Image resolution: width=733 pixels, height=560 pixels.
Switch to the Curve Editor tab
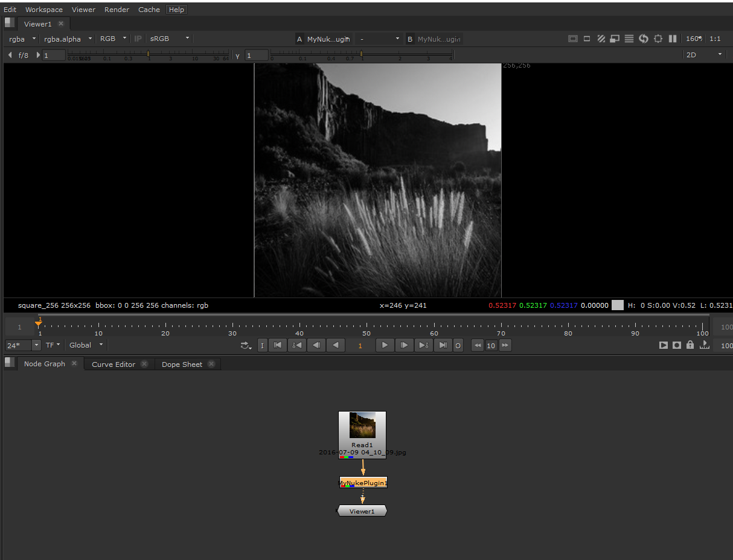(x=114, y=364)
